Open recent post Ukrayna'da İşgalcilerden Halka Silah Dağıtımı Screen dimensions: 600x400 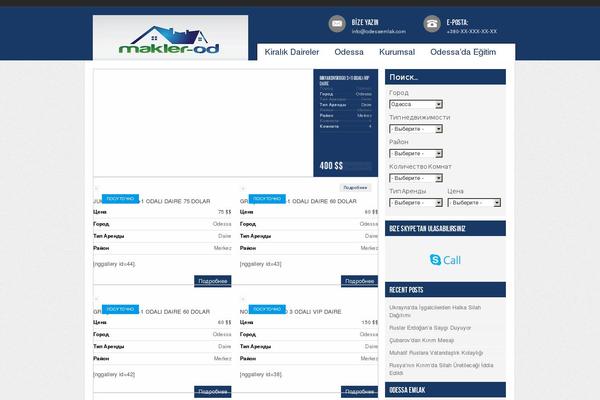click(x=435, y=311)
